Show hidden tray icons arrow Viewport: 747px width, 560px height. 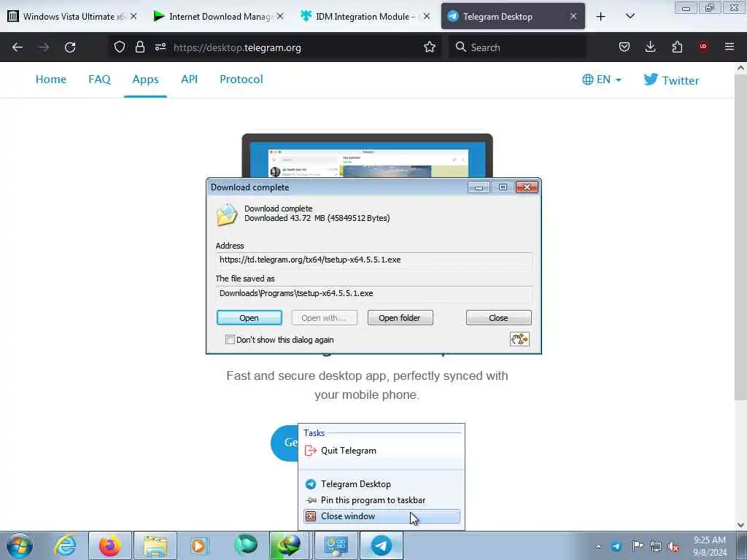point(598,546)
